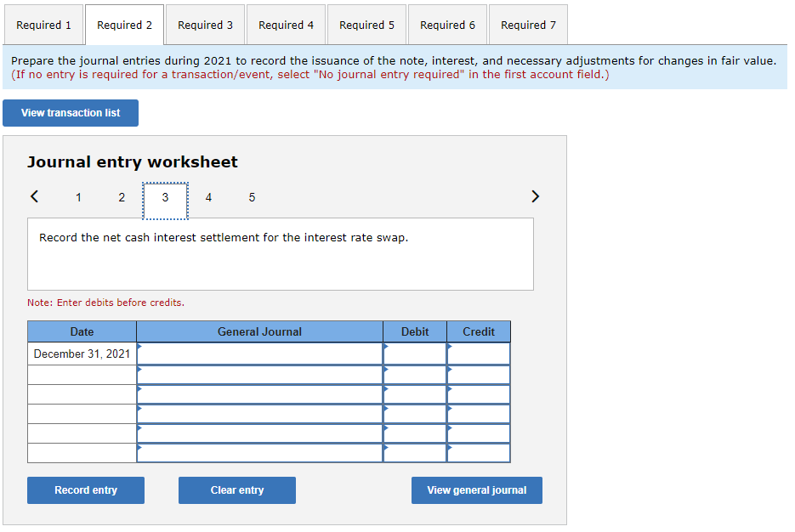The width and height of the screenshot is (795, 532).
Task: Open General Journal account field on December 31 row
Action: 259,354
